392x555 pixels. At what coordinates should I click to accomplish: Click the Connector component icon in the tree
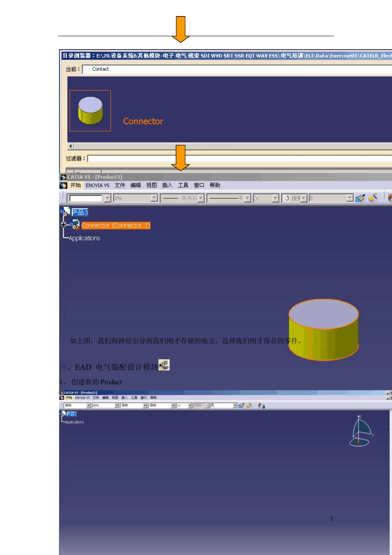75,225
